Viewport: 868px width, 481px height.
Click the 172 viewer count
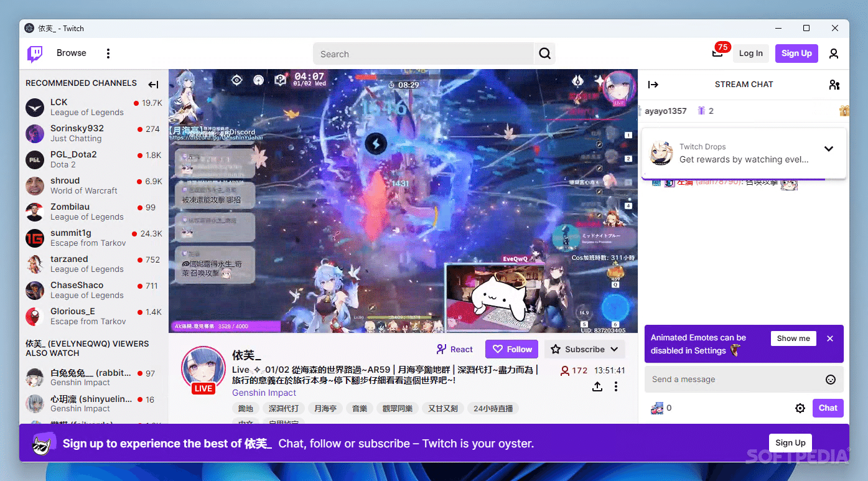(x=574, y=370)
